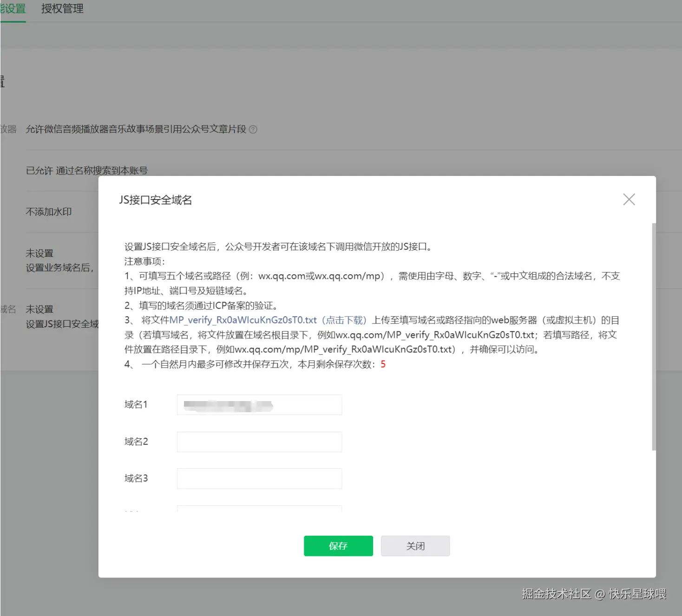The height and width of the screenshot is (616, 682).
Task: Select the 不添加水印 setting row
Action: 48,212
